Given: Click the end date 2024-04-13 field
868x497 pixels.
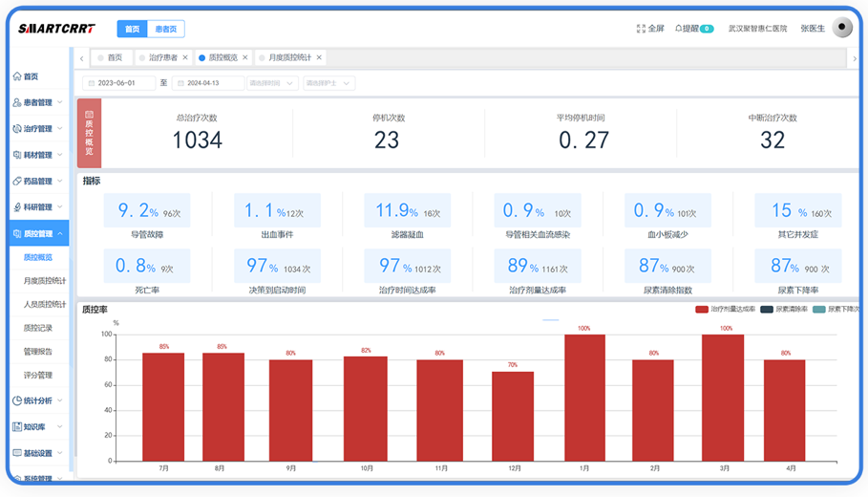Looking at the screenshot, I should [208, 83].
